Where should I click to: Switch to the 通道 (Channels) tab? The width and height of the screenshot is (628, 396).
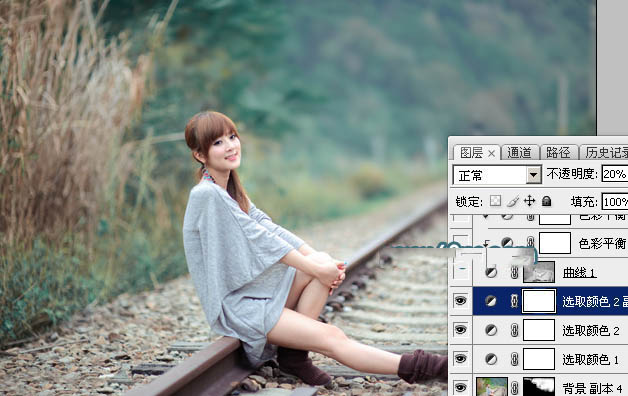519,153
